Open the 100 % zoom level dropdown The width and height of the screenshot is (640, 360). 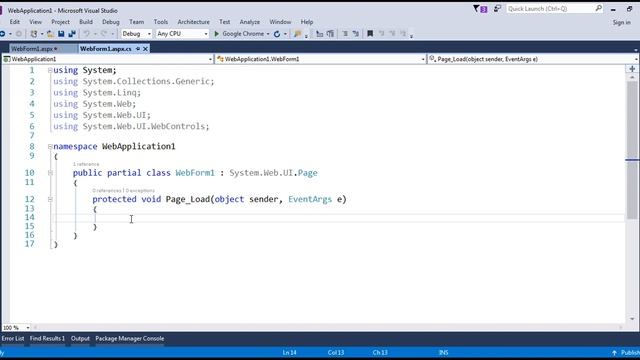tap(16, 327)
